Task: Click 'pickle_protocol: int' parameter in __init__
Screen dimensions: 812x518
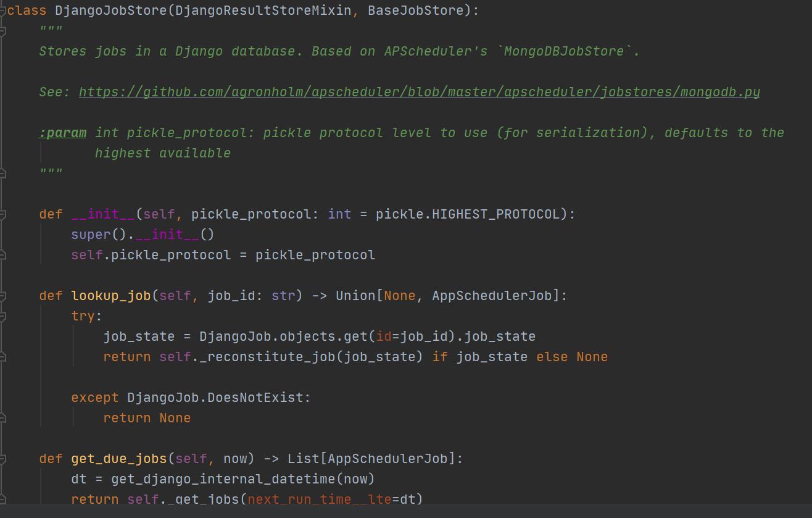Action: 271,214
